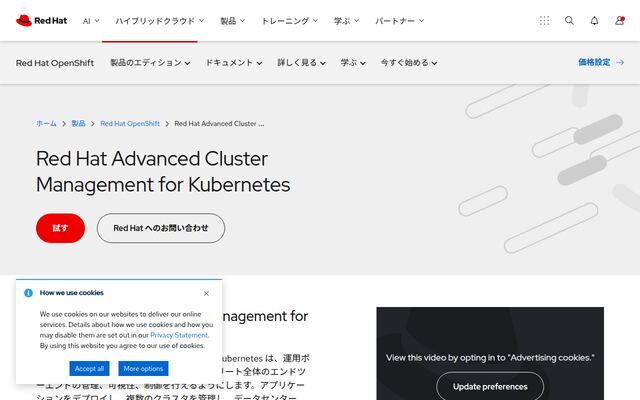Click the Red Hat logo

click(x=41, y=20)
